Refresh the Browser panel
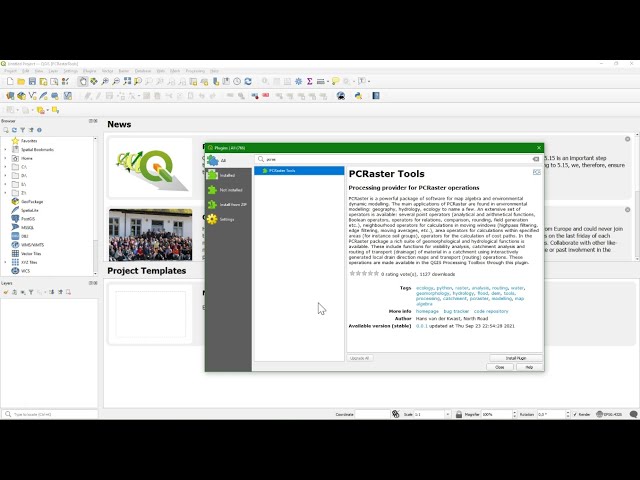 click(14, 130)
